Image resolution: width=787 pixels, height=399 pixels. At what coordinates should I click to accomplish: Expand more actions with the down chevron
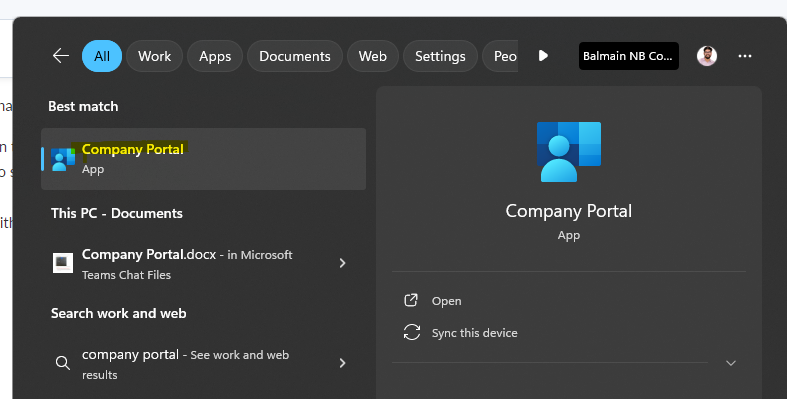(731, 363)
